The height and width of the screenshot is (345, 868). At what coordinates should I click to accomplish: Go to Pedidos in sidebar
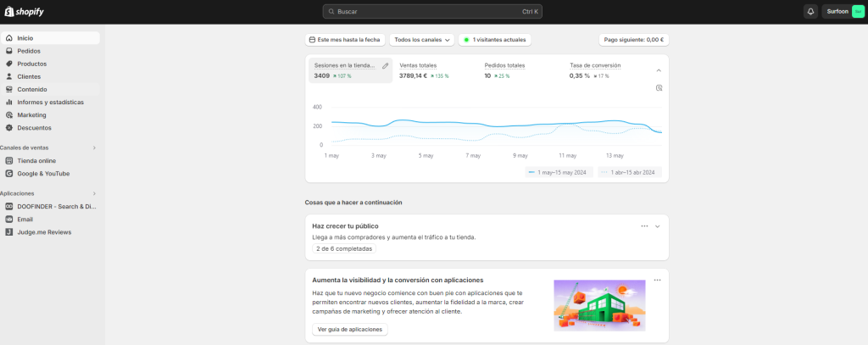(28, 51)
